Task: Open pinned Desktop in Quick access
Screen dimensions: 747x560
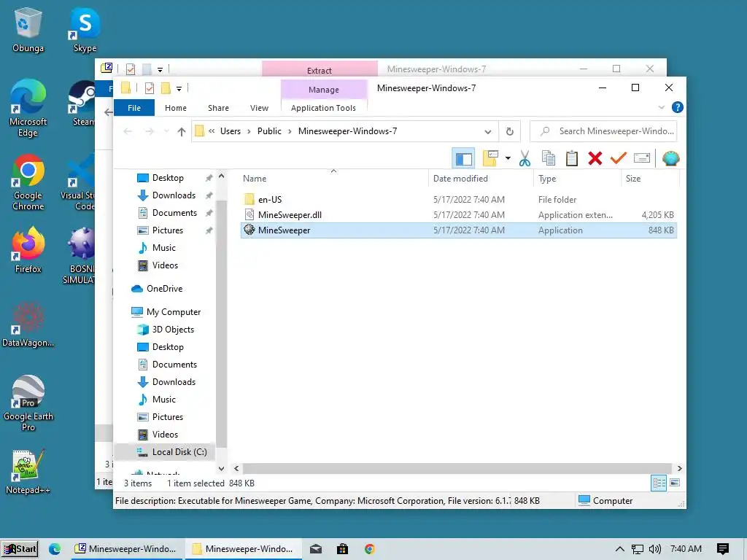Action: pos(168,178)
